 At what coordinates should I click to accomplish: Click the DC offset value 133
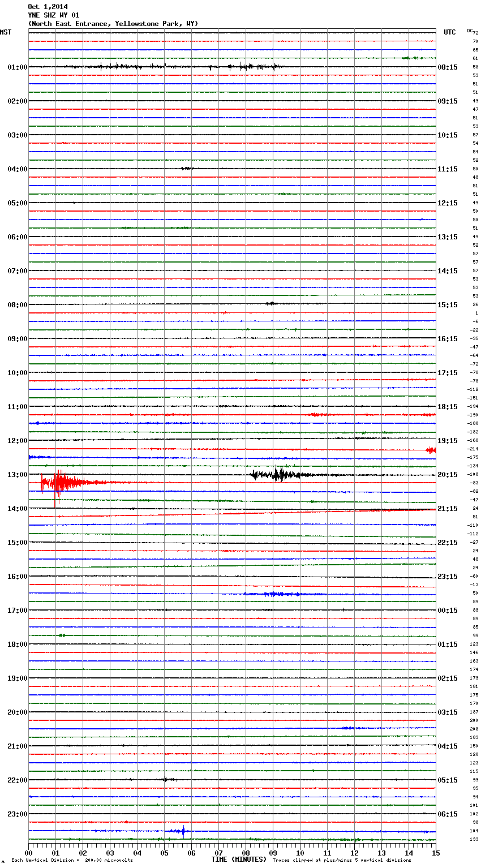tap(474, 840)
